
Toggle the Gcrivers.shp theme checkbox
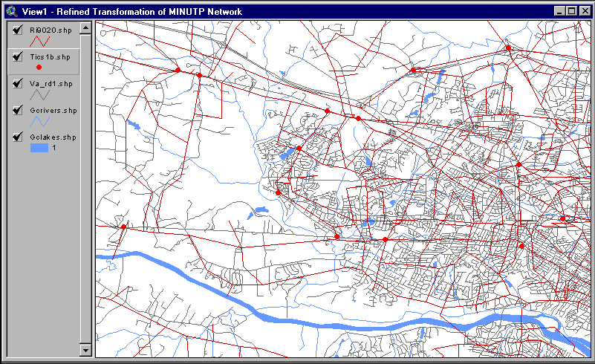click(x=17, y=110)
